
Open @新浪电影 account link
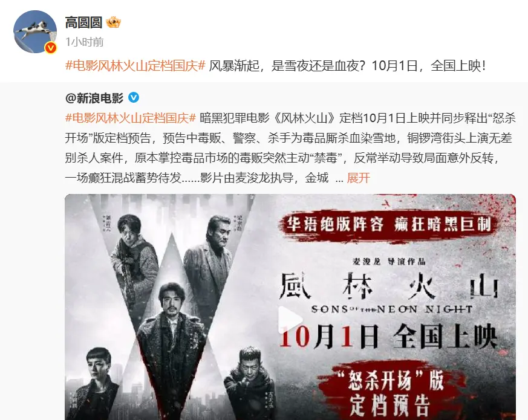tap(94, 98)
